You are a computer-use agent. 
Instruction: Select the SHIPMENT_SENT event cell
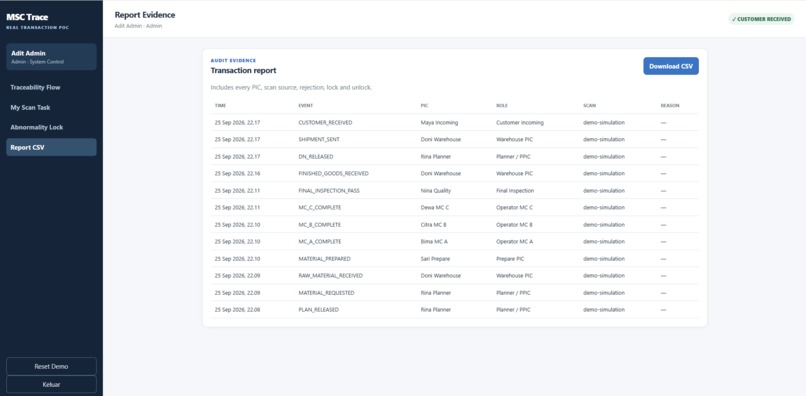pos(319,139)
